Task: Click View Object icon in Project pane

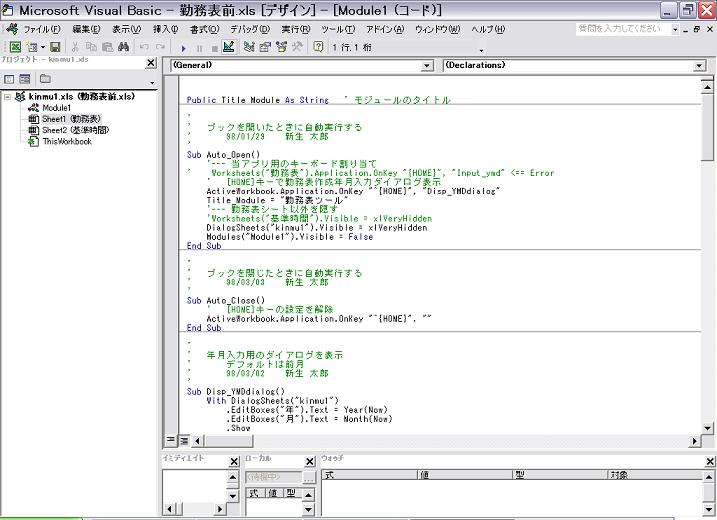Action: [x=25, y=79]
